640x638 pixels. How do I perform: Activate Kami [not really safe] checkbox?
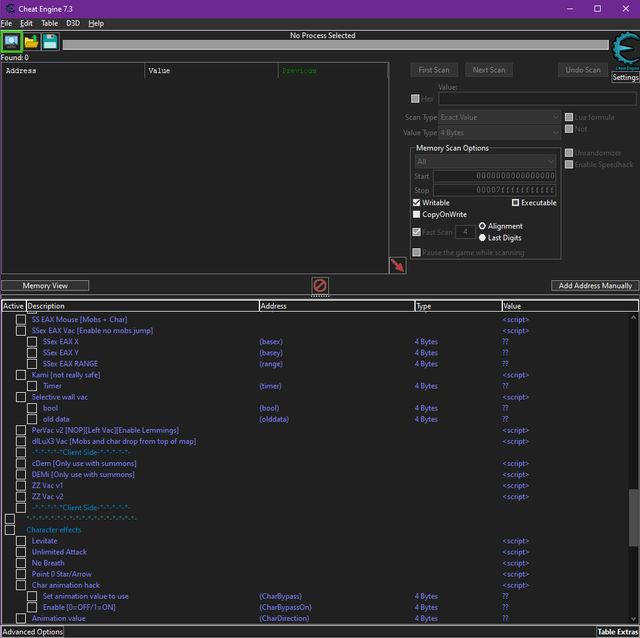pyautogui.click(x=21, y=375)
